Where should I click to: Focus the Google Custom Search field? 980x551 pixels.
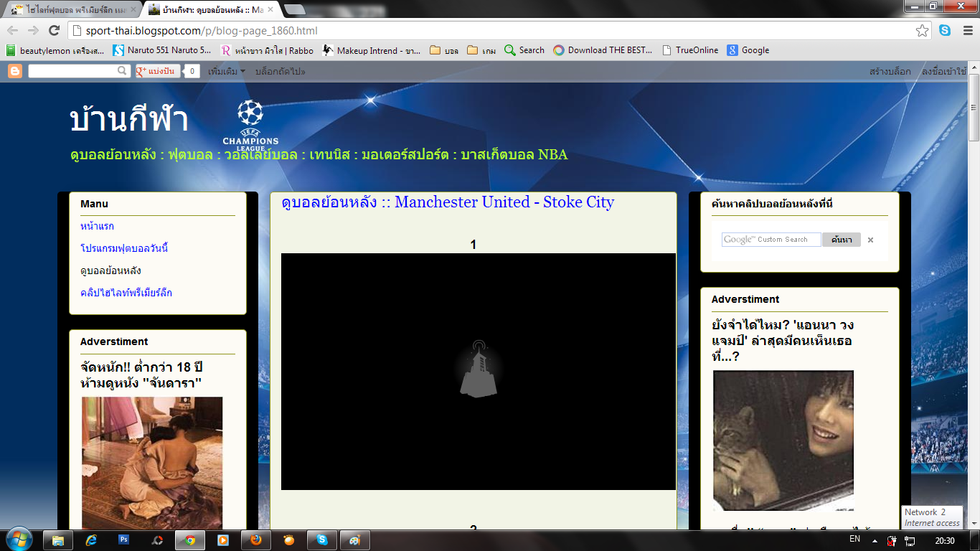click(x=771, y=240)
